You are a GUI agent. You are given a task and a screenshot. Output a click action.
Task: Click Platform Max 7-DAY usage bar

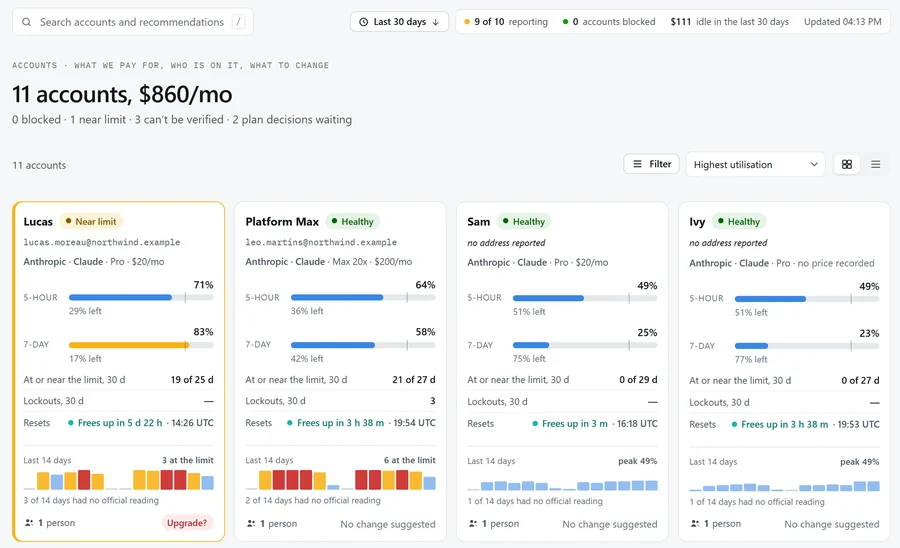point(363,345)
